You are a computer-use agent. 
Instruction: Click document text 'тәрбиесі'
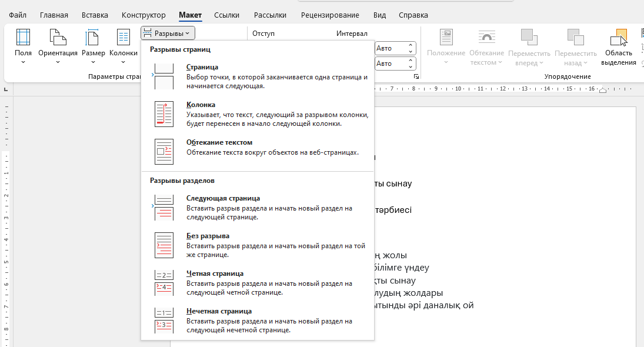[393, 210]
